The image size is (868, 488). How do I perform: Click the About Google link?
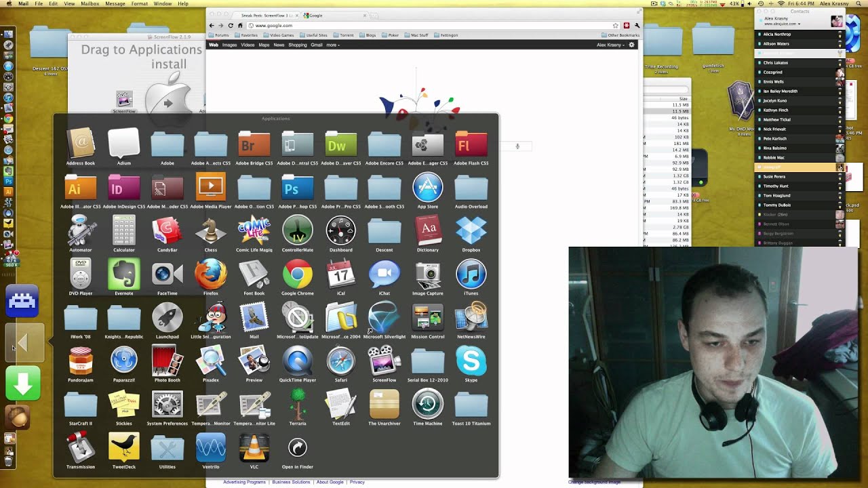click(x=330, y=482)
